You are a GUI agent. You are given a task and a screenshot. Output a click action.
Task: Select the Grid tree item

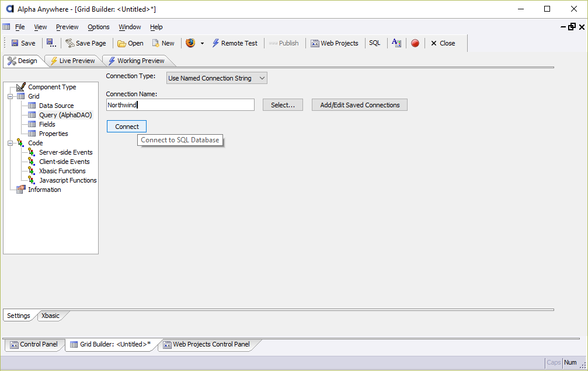click(x=34, y=96)
